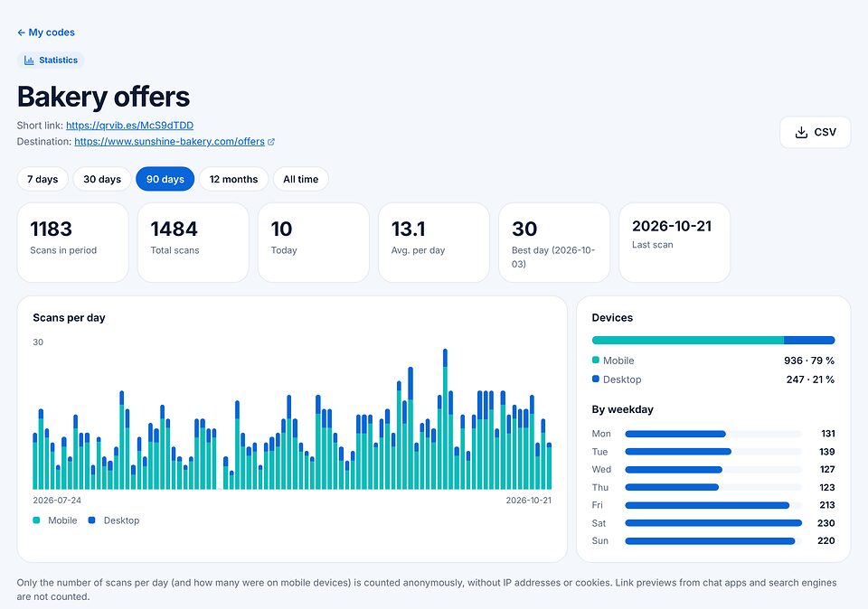Click the Mobile legend swatch under chart

click(36, 520)
